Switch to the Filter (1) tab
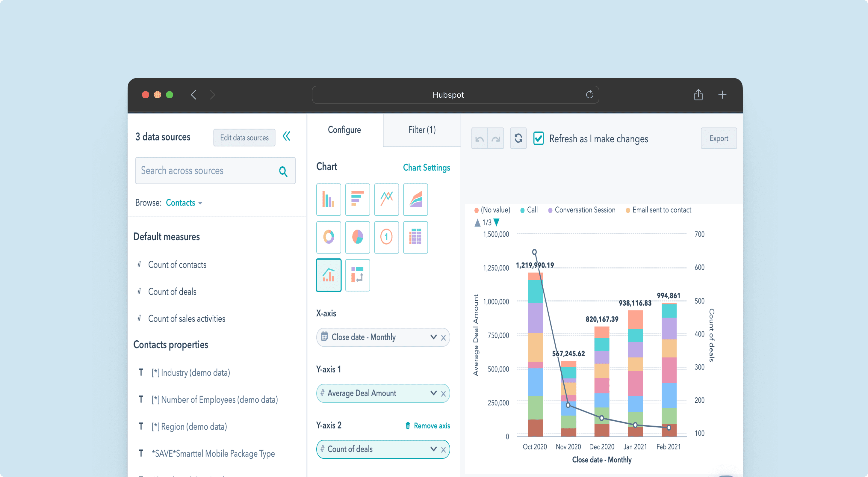The width and height of the screenshot is (868, 477). tap(422, 130)
